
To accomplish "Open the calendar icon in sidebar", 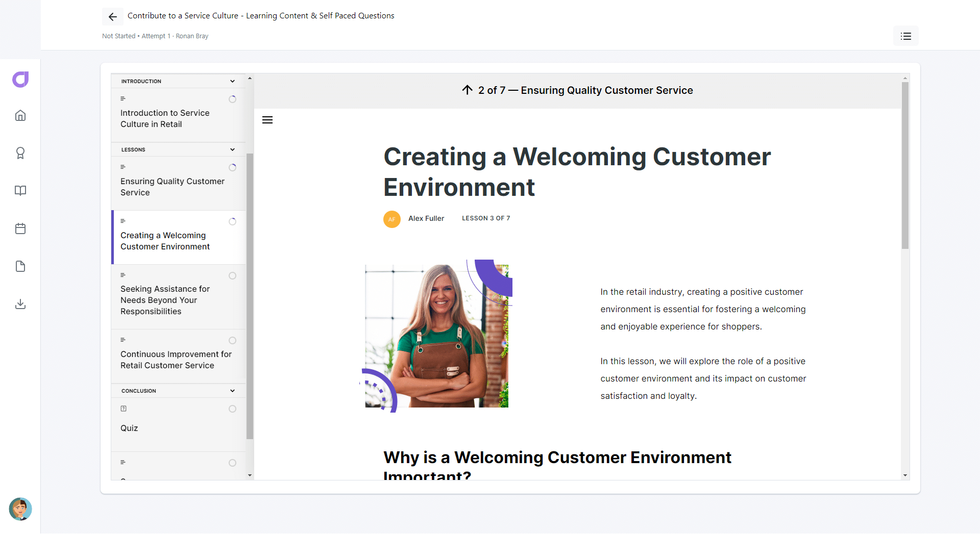I will 20,228.
